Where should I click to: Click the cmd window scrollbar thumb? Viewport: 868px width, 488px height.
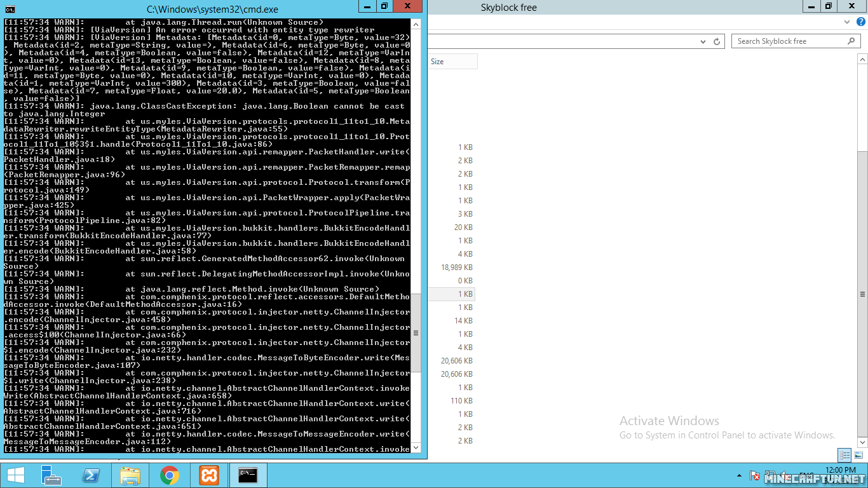click(x=416, y=333)
